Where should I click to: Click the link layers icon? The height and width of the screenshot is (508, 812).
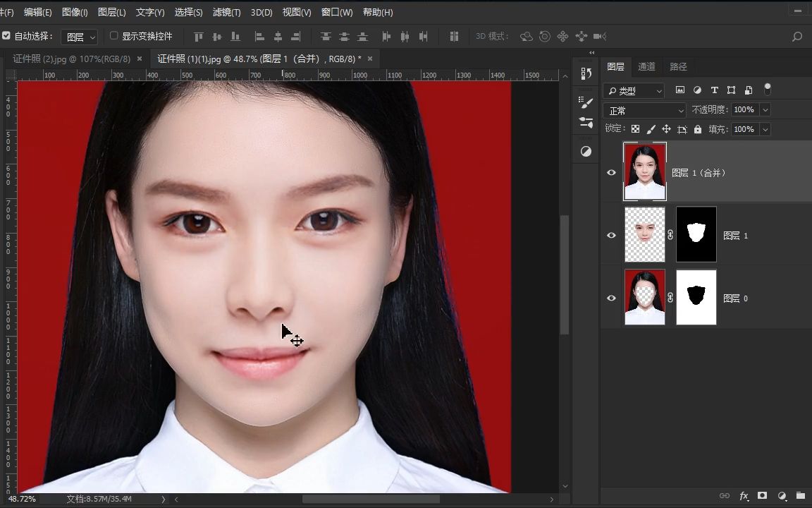(725, 496)
